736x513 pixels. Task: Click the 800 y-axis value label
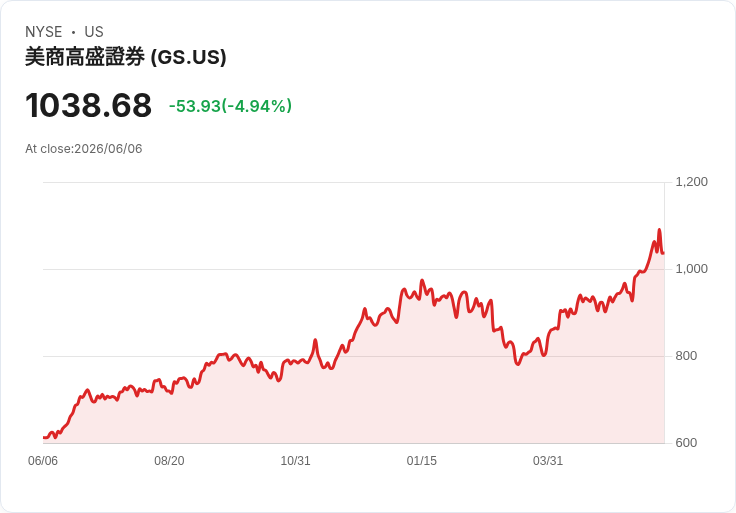[x=686, y=356]
